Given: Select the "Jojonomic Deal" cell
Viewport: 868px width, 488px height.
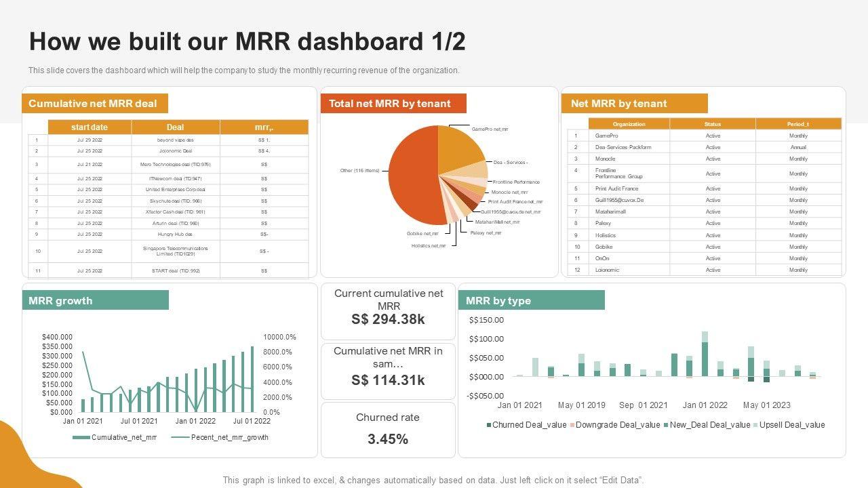Looking at the screenshot, I should coord(175,151).
